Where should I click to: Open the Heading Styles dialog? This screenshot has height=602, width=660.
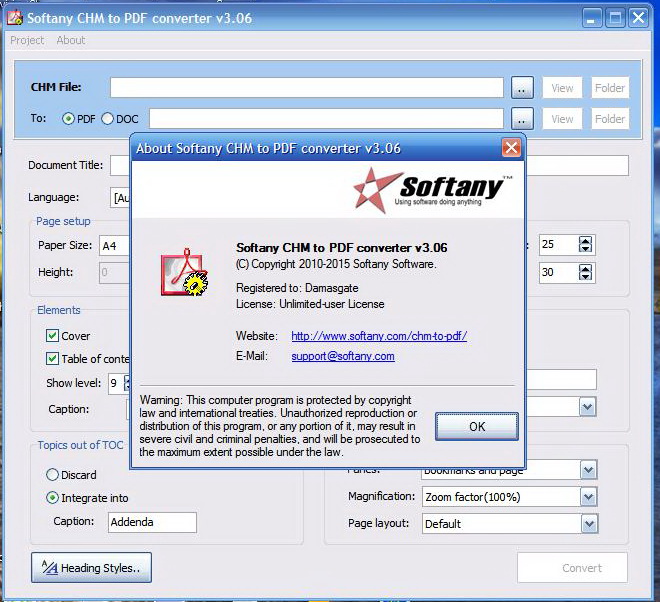click(x=91, y=568)
